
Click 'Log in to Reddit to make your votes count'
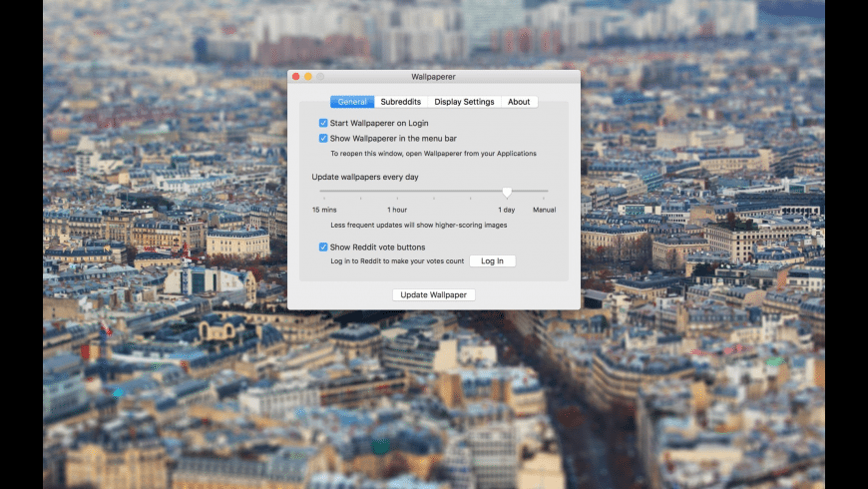pos(397,260)
